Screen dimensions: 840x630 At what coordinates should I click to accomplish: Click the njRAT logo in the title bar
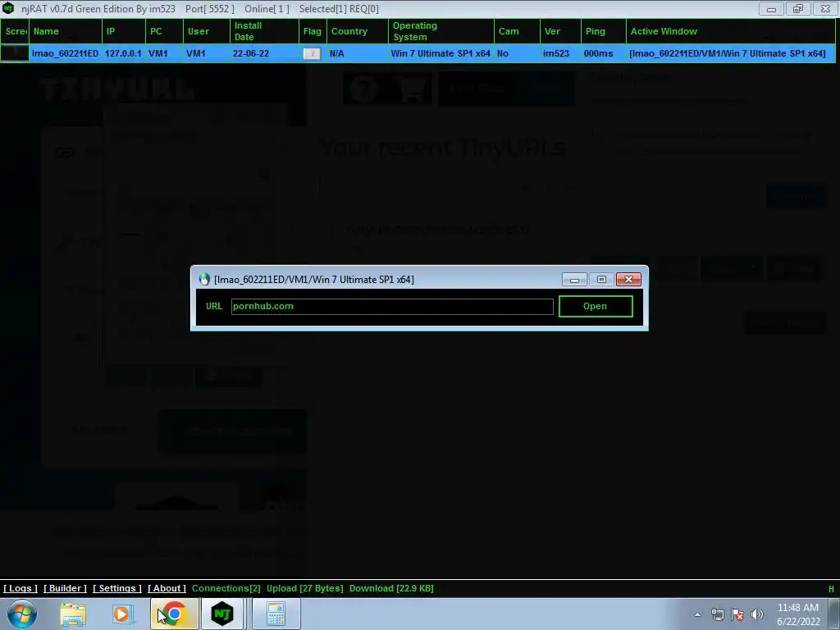click(x=8, y=8)
